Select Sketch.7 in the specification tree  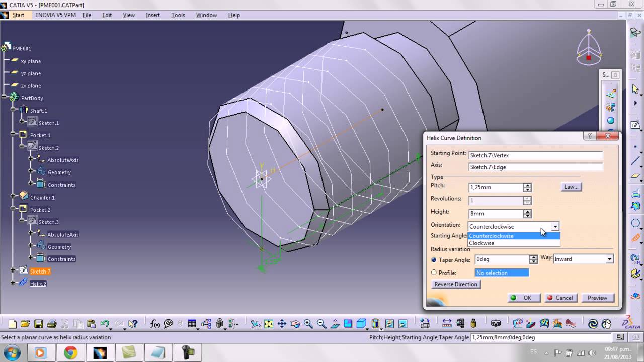(x=40, y=271)
